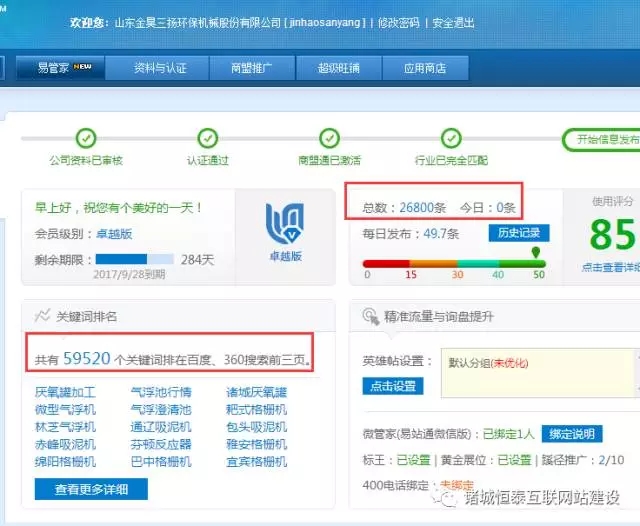The width and height of the screenshot is (640, 526).
Task: Switch to the 资料与认证 tab
Action: [x=160, y=68]
